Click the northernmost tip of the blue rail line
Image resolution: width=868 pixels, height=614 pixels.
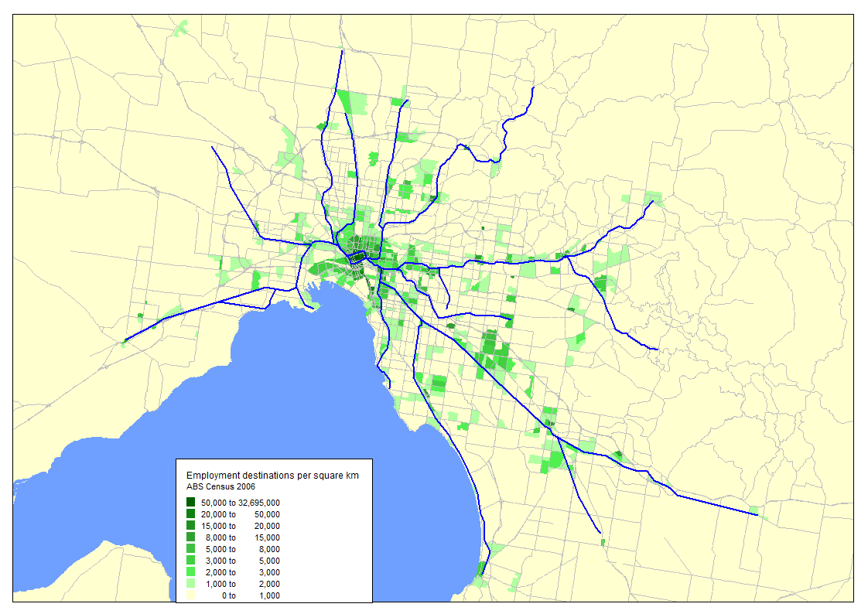[x=341, y=51]
